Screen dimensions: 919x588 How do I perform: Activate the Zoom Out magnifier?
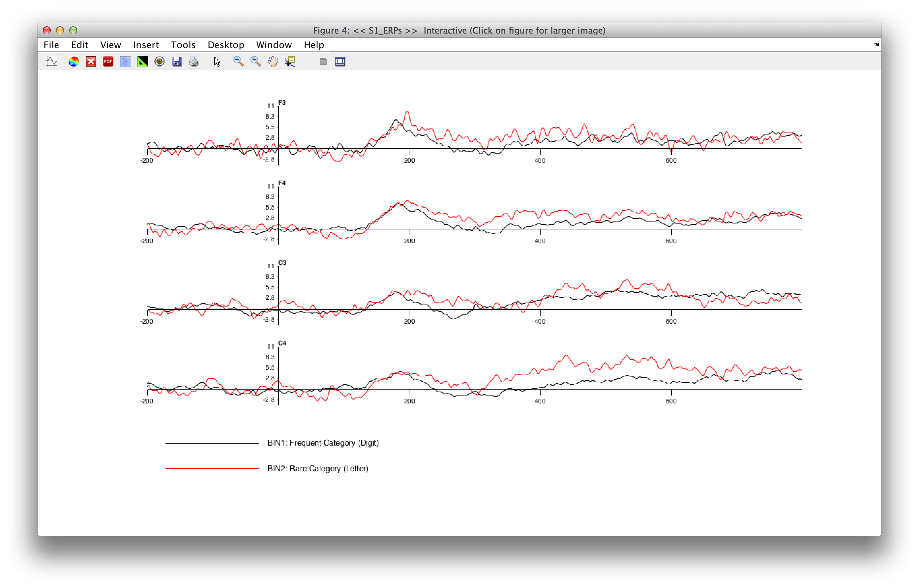256,62
